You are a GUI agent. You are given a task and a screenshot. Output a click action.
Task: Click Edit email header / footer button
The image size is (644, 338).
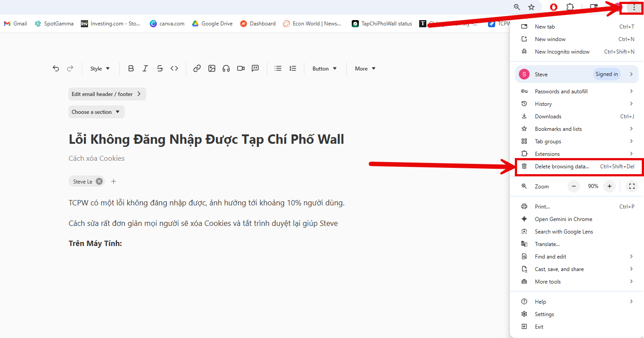[x=107, y=94]
